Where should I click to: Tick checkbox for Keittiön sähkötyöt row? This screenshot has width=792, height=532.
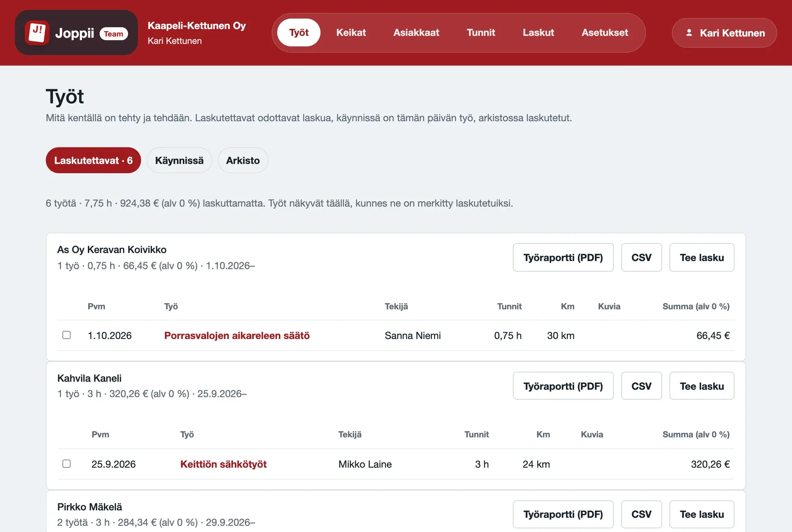(66, 464)
